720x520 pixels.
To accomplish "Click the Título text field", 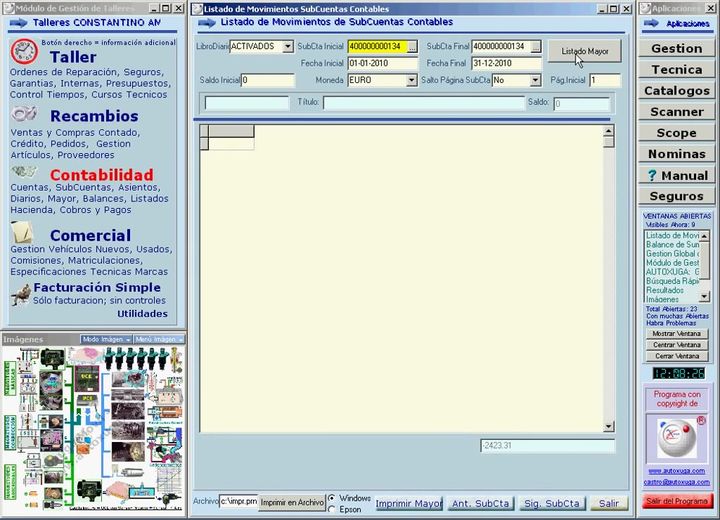I will pos(423,102).
